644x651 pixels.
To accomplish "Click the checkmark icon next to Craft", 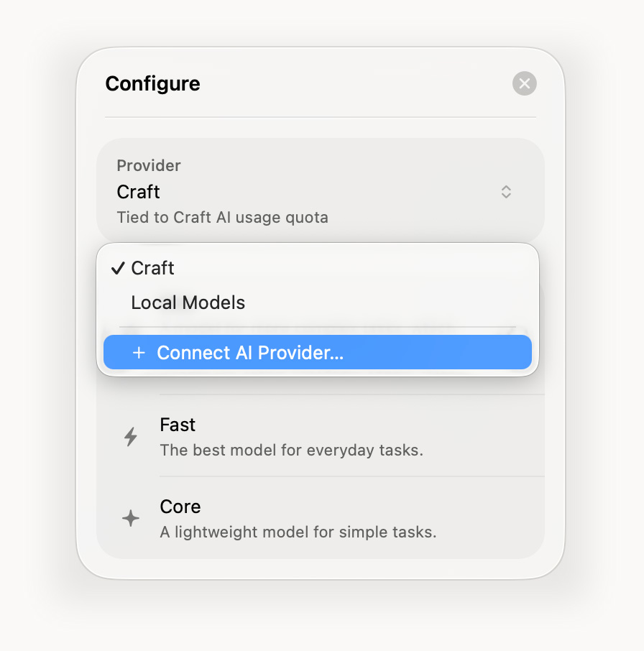I will (118, 268).
